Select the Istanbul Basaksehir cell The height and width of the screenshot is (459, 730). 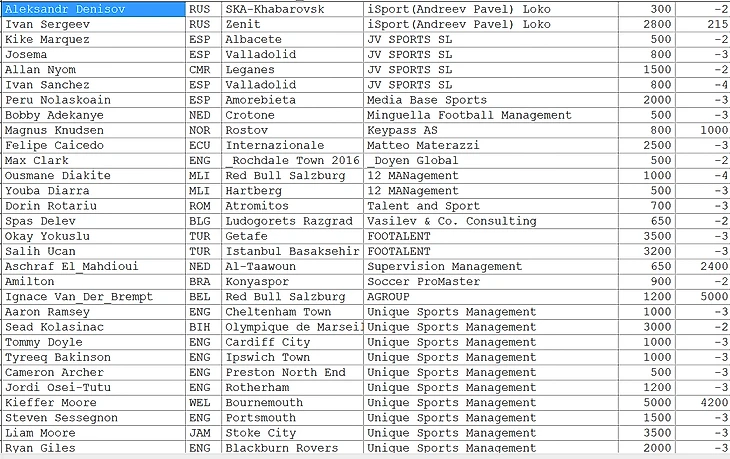[x=292, y=251]
